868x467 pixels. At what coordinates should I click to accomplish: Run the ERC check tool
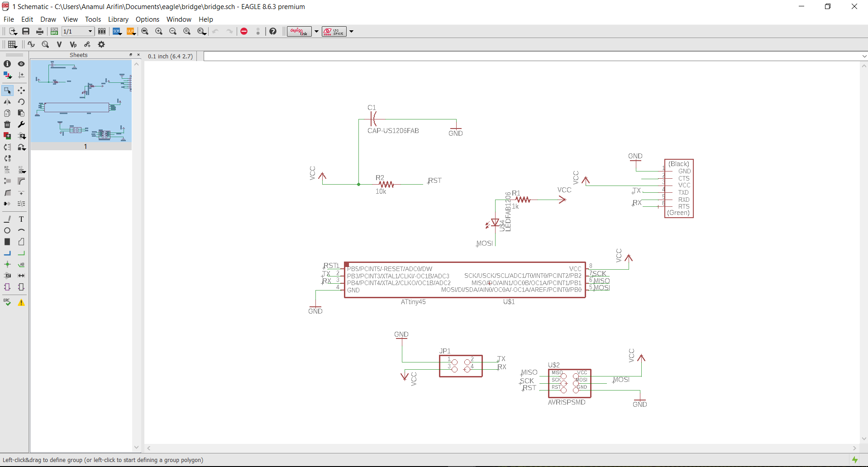pos(7,302)
